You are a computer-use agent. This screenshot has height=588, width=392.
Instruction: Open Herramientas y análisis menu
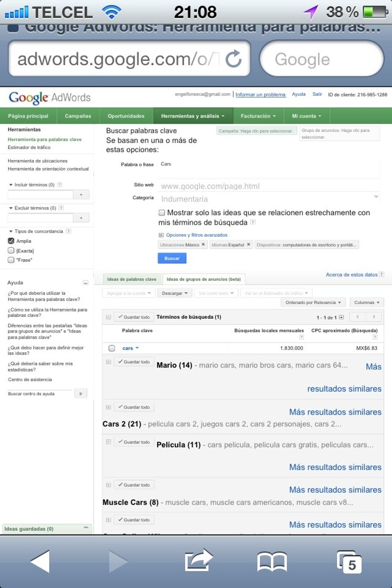[x=193, y=116]
